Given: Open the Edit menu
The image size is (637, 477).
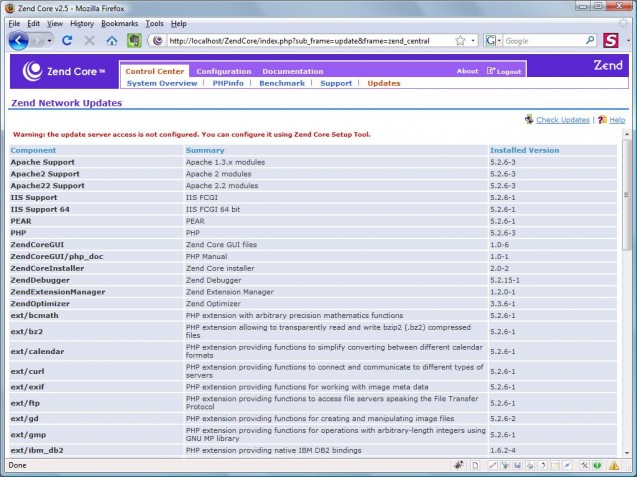Looking at the screenshot, I should [33, 24].
